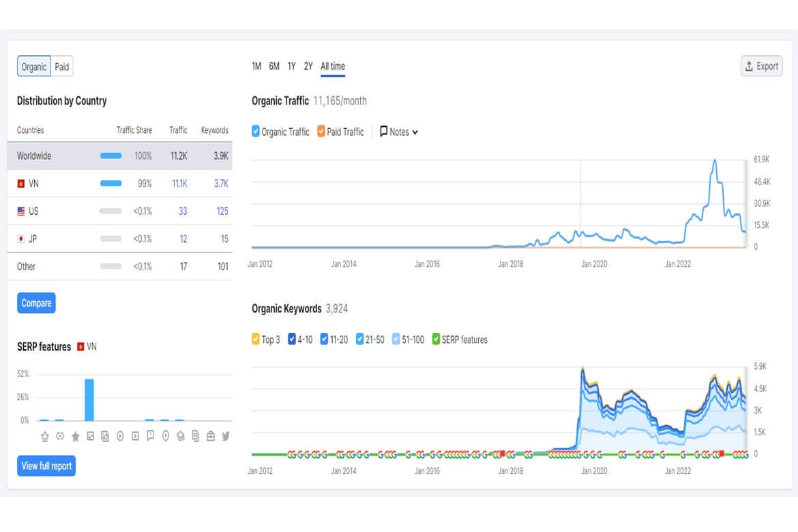The width and height of the screenshot is (798, 532).
Task: Click the graduation cap SERP icon
Action: [x=180, y=437]
